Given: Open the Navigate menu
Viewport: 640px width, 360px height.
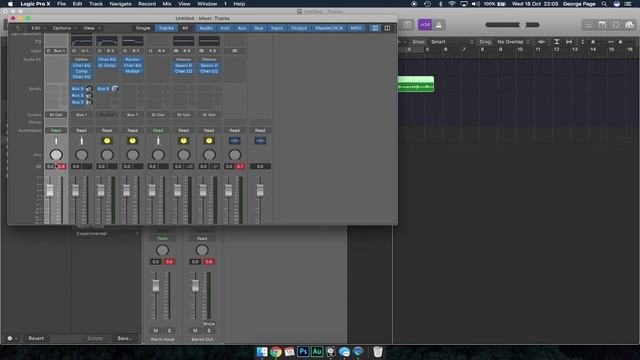Looking at the screenshot, I should tap(120, 4).
